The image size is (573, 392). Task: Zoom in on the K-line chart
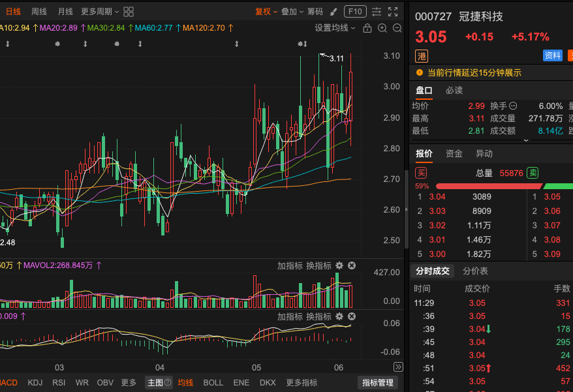(x=382, y=28)
